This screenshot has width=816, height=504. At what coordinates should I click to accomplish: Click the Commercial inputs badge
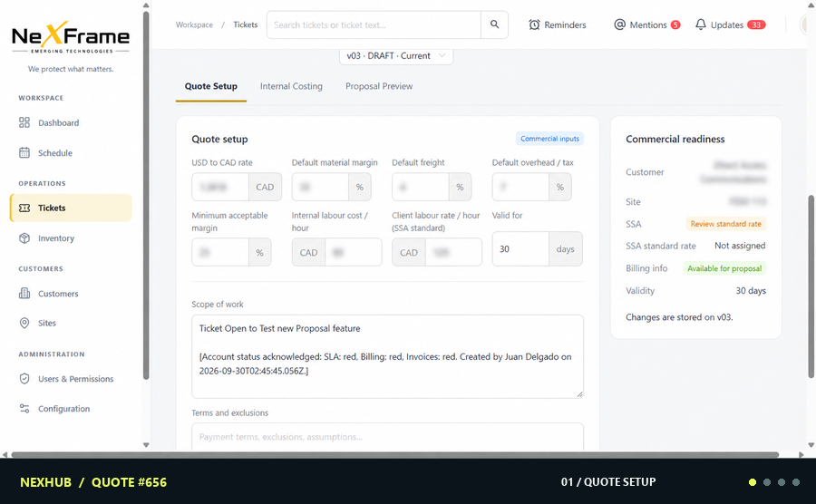pyautogui.click(x=549, y=139)
